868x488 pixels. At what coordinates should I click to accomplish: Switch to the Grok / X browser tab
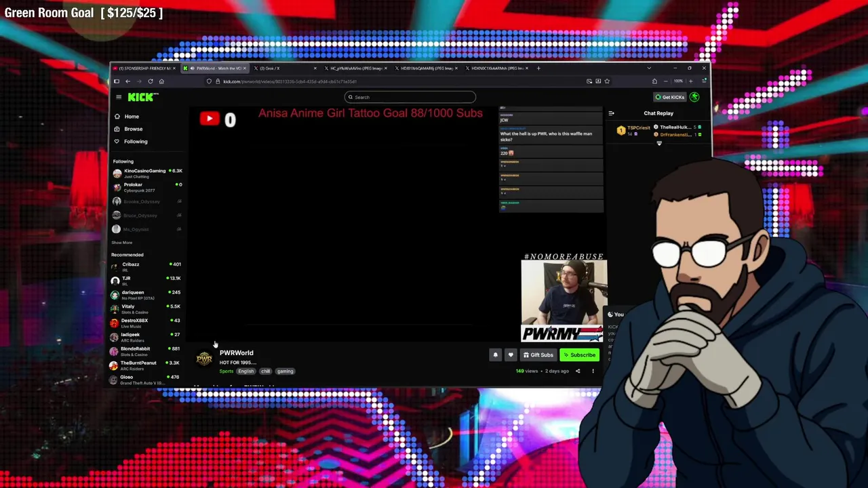click(285, 68)
